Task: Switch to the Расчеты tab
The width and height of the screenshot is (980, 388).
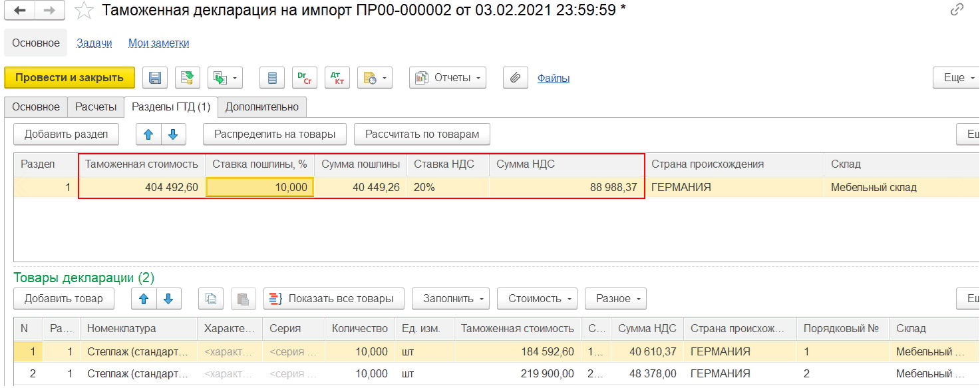Action: (x=96, y=106)
